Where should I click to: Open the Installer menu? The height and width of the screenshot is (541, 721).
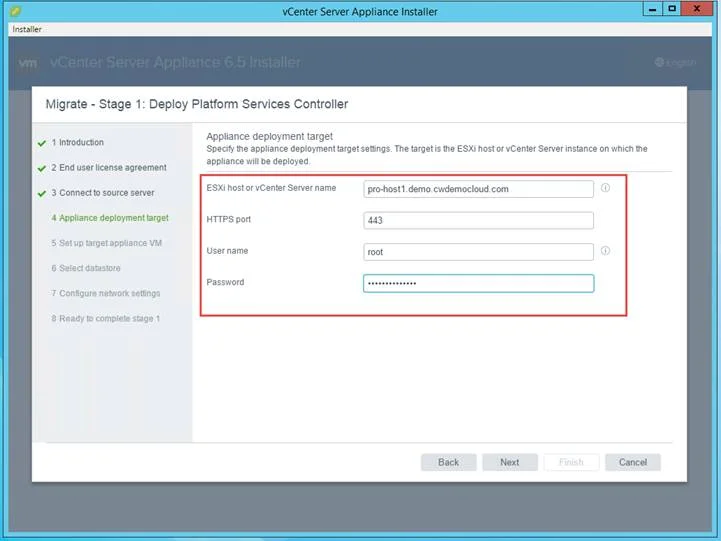click(27, 29)
